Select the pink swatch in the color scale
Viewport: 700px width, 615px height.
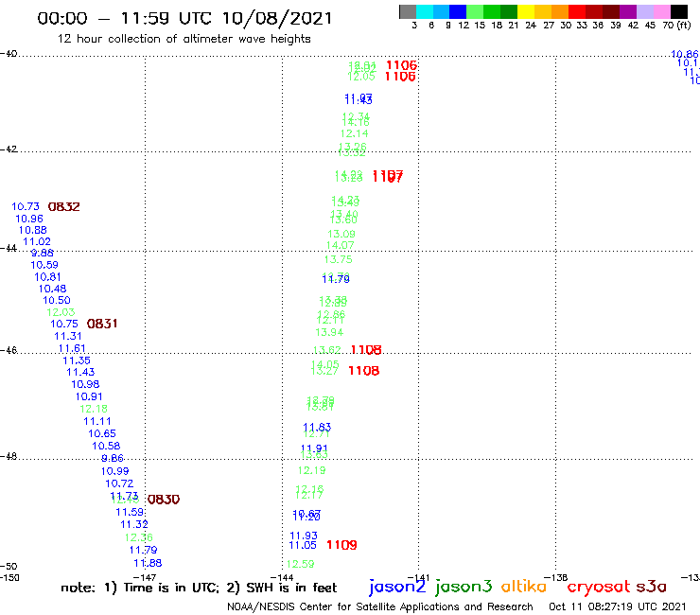662,11
